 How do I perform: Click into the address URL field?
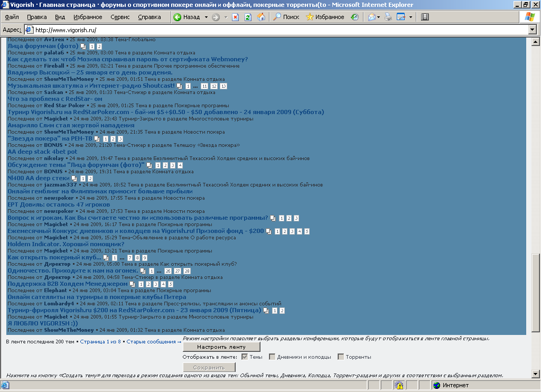[x=264, y=30]
